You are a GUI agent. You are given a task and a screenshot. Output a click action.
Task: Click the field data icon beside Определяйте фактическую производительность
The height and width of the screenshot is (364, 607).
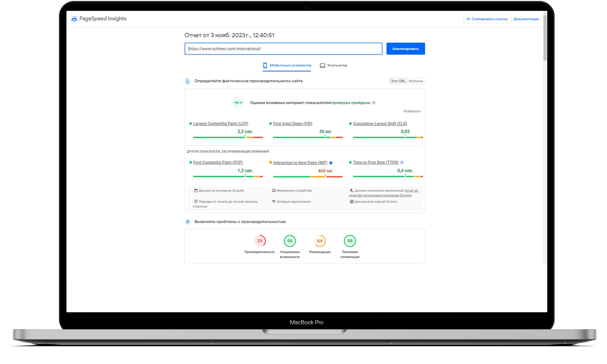point(188,81)
